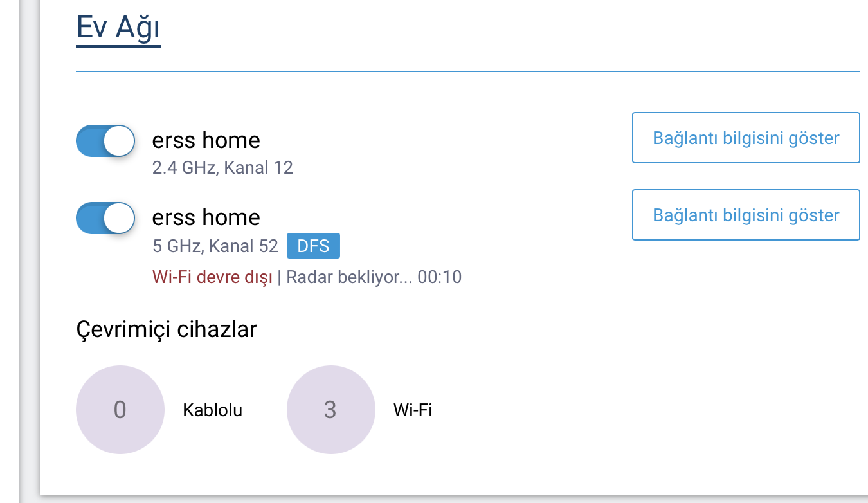868x503 pixels.
Task: Click the Çevrimiçi cihazlar heading
Action: click(167, 329)
